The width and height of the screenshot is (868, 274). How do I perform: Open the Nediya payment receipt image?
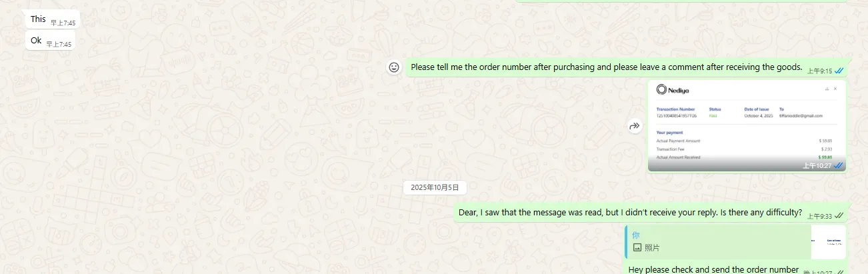[x=747, y=126]
